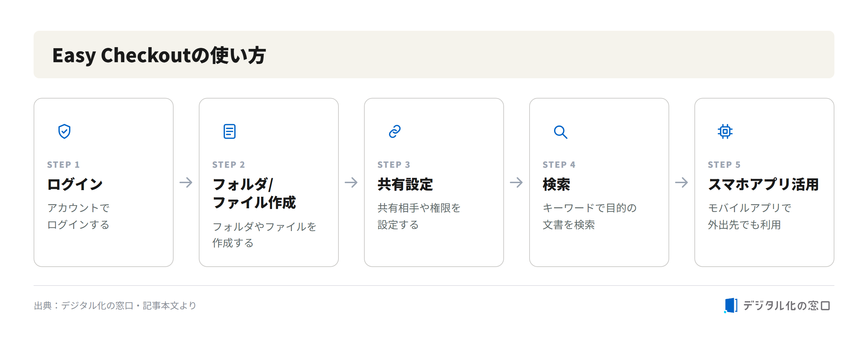The image size is (868, 346).
Task: Click the document icon in Step 2
Action: click(x=230, y=131)
